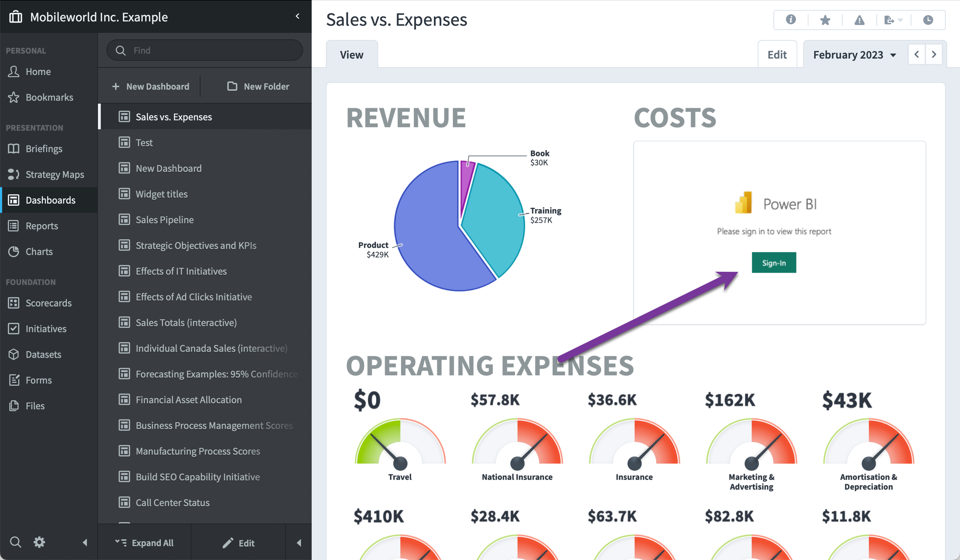Go to Home in the sidebar
The height and width of the screenshot is (560, 960).
click(x=49, y=71)
